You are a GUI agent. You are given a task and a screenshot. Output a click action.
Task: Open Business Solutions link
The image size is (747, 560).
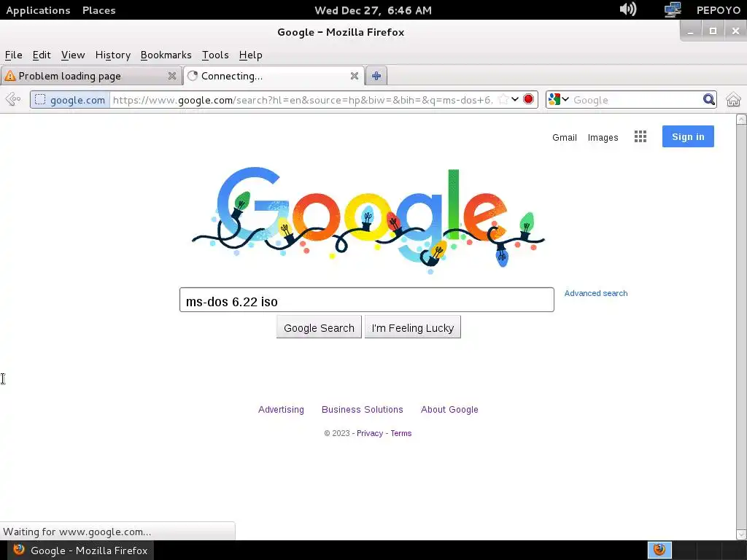(x=362, y=410)
